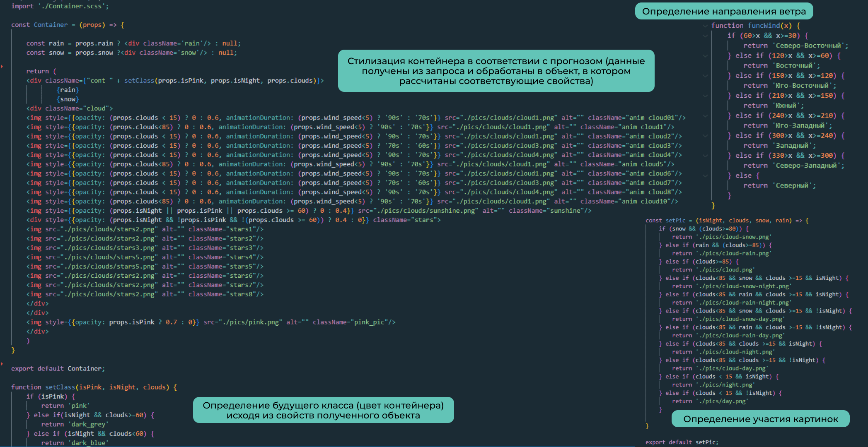The image size is (868, 447).
Task: Click the img line with className "anim cloud5"
Action: 351,164
